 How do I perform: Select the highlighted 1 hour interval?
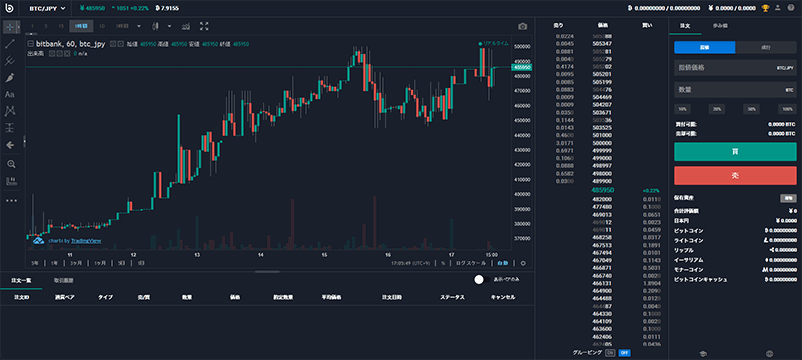click(81, 26)
